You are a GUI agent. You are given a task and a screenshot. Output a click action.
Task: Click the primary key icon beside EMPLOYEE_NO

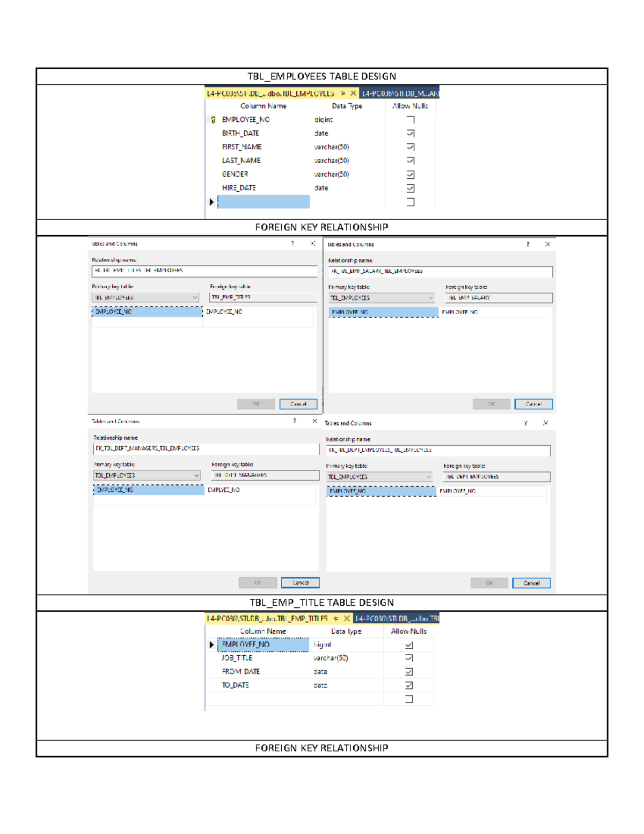click(x=213, y=119)
